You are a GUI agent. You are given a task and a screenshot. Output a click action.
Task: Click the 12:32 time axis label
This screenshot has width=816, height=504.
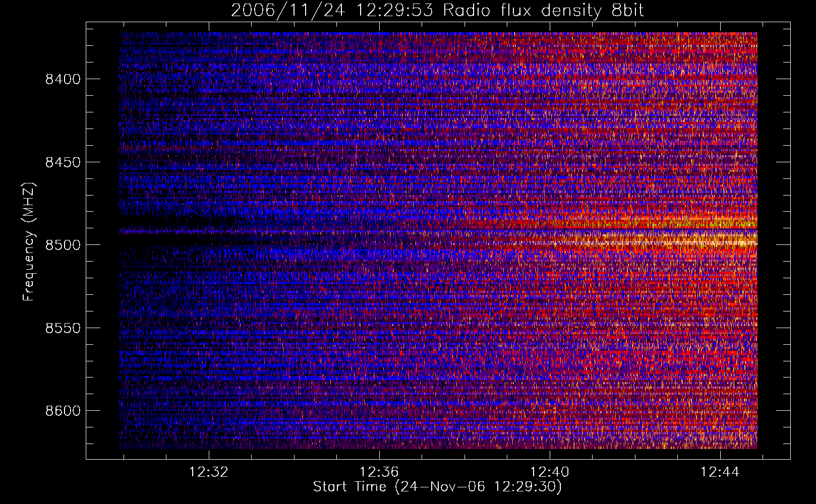[209, 472]
